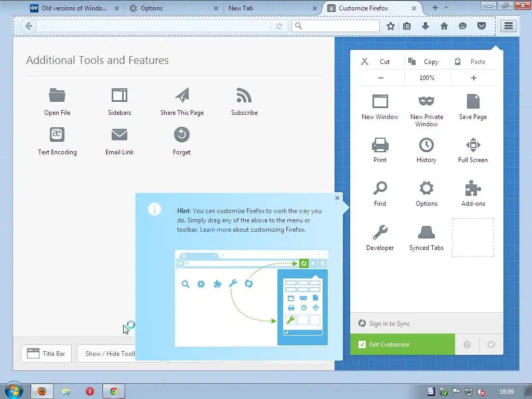Click the Home toolbar icon

click(444, 26)
